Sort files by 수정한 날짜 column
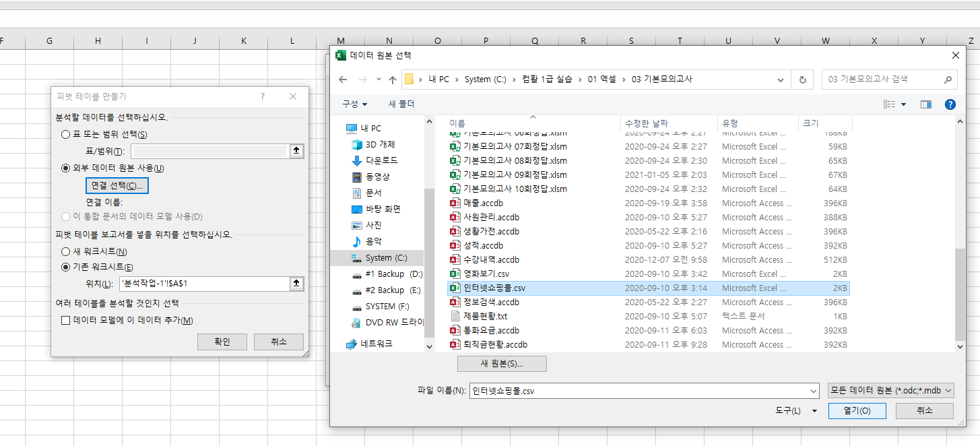980x446 pixels. pyautogui.click(x=647, y=124)
